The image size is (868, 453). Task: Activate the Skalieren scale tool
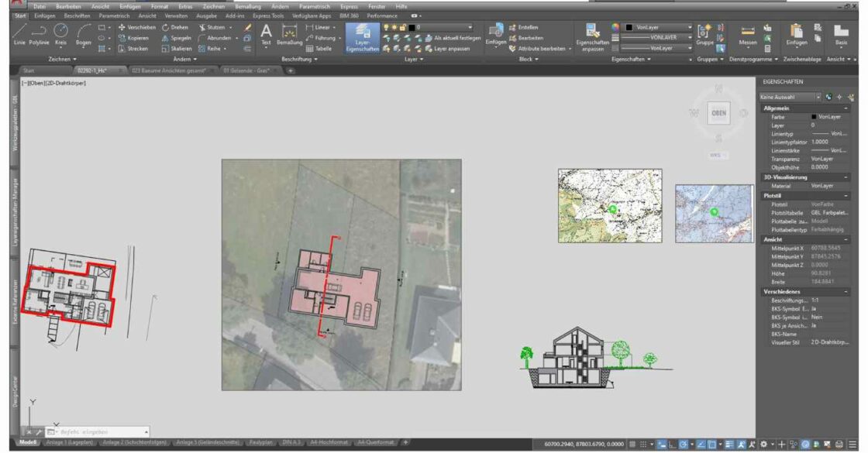click(x=177, y=49)
